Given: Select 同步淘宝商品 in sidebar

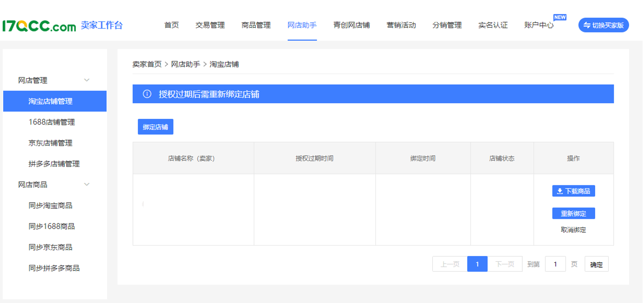Looking at the screenshot, I should click(x=50, y=205).
